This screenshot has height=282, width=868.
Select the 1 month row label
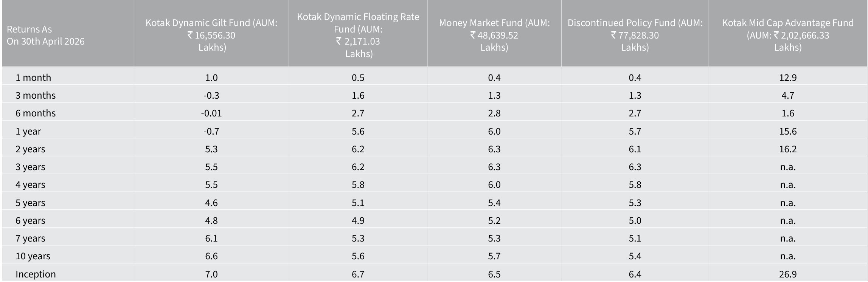point(33,77)
